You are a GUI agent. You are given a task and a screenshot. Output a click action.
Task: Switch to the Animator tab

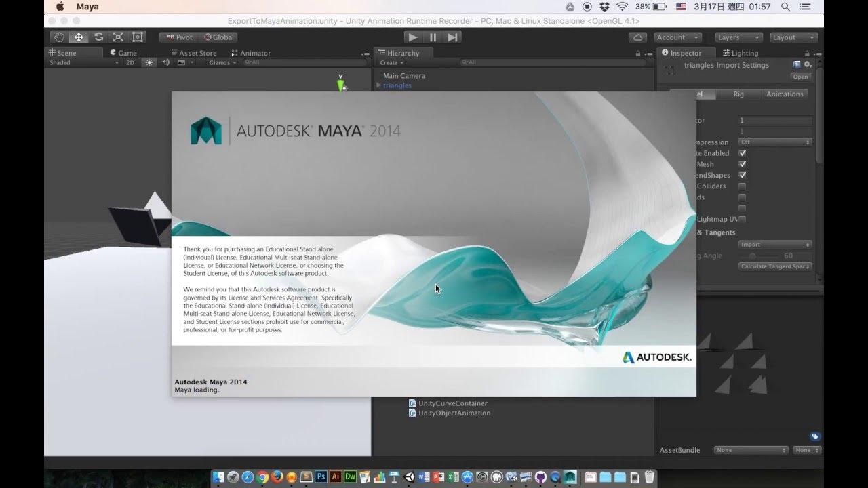click(251, 53)
